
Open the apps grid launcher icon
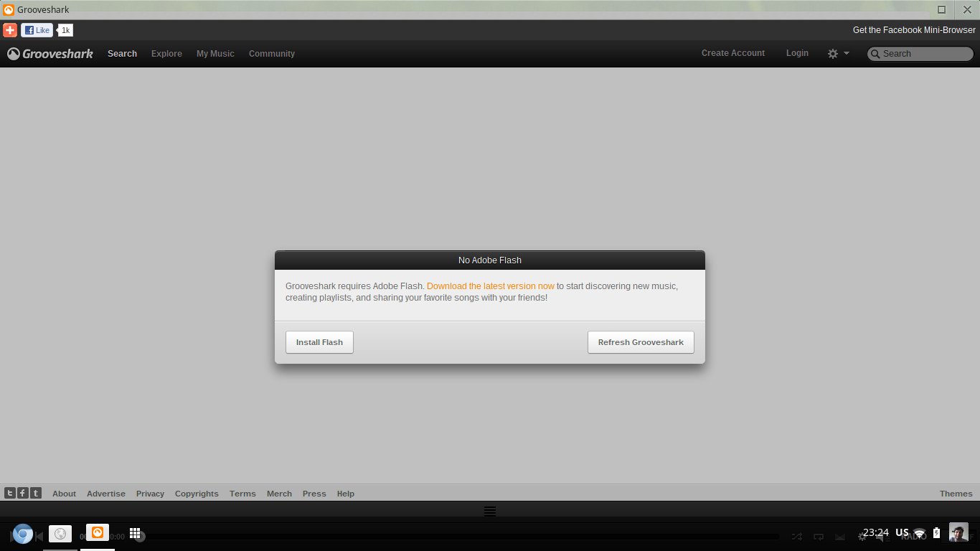pyautogui.click(x=135, y=533)
